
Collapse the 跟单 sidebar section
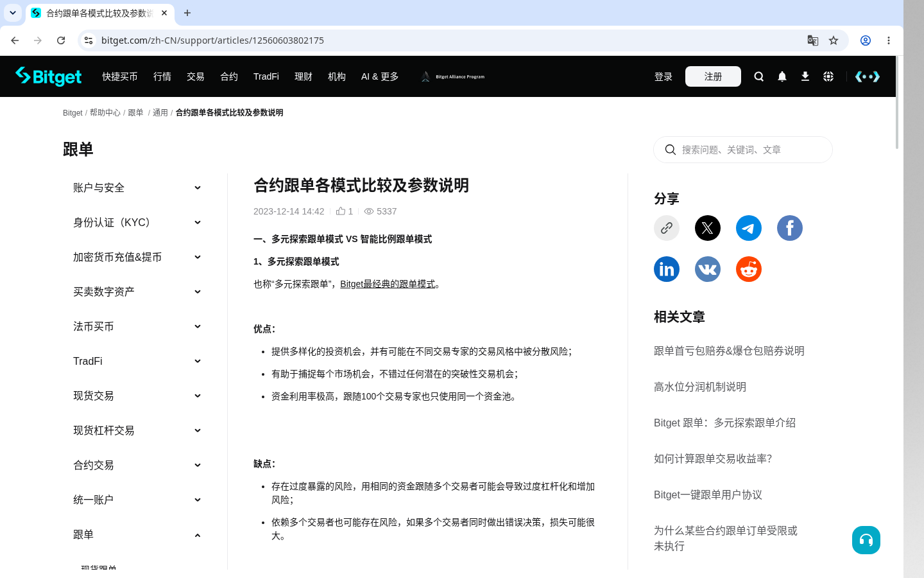[137, 534]
